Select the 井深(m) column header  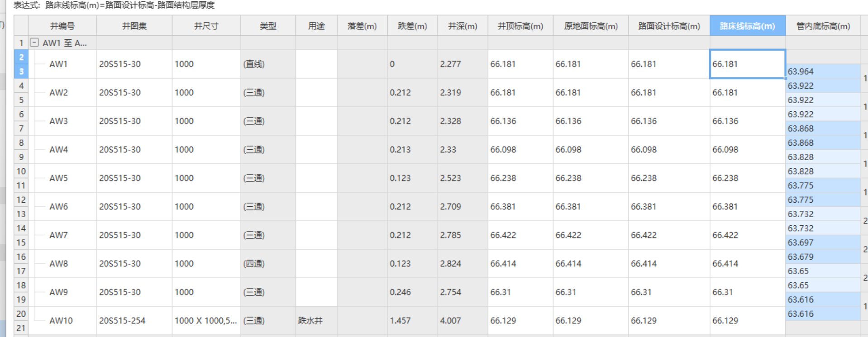coord(462,26)
